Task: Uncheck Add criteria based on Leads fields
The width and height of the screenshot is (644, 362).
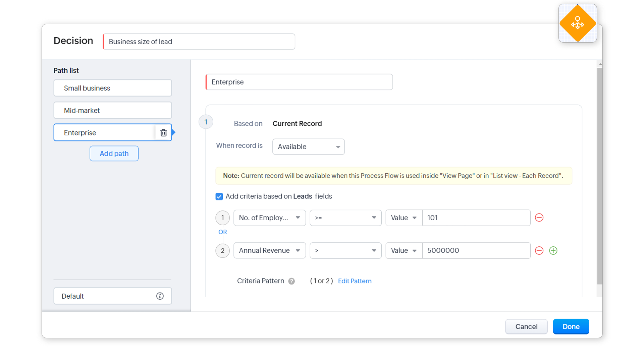Action: [x=219, y=196]
